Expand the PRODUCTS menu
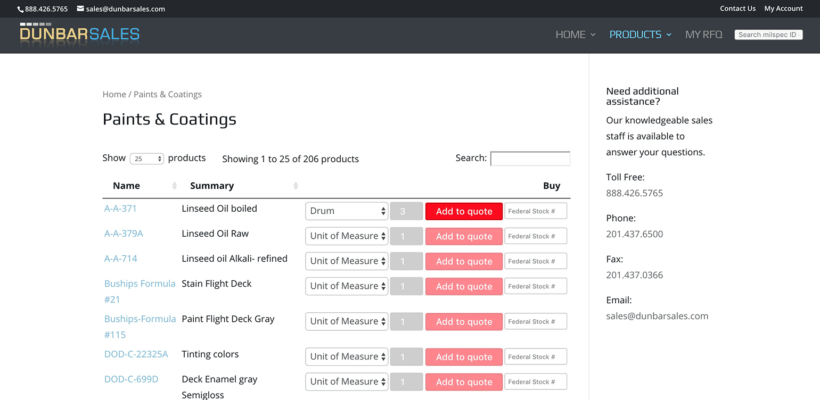This screenshot has width=820, height=400. (x=640, y=35)
